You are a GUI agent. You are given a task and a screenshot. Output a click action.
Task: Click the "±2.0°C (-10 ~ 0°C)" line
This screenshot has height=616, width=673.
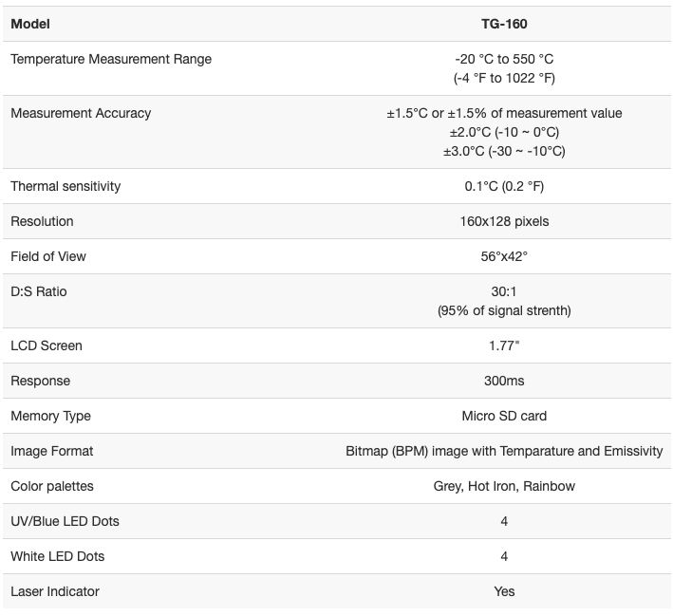504,132
